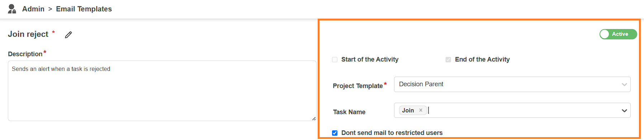Viewport: 644px width, 140px height.
Task: Click inside the Task Name field after Join
Action: (524, 110)
